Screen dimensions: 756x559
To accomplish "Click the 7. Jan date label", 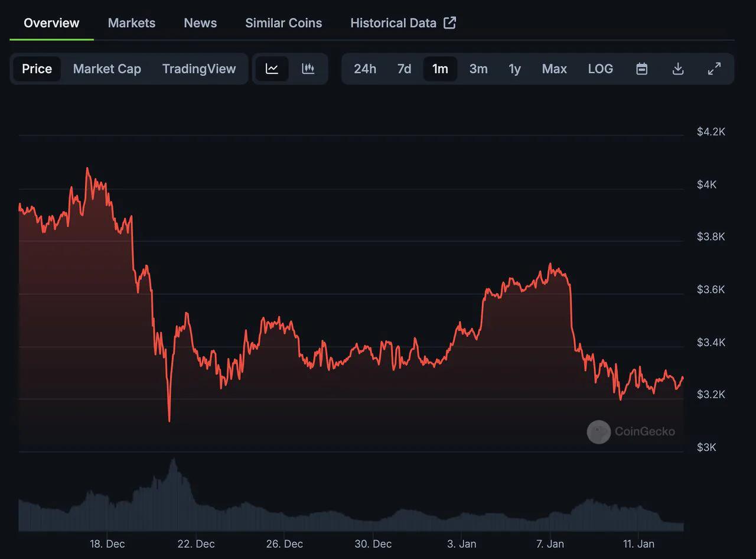I will click(550, 544).
